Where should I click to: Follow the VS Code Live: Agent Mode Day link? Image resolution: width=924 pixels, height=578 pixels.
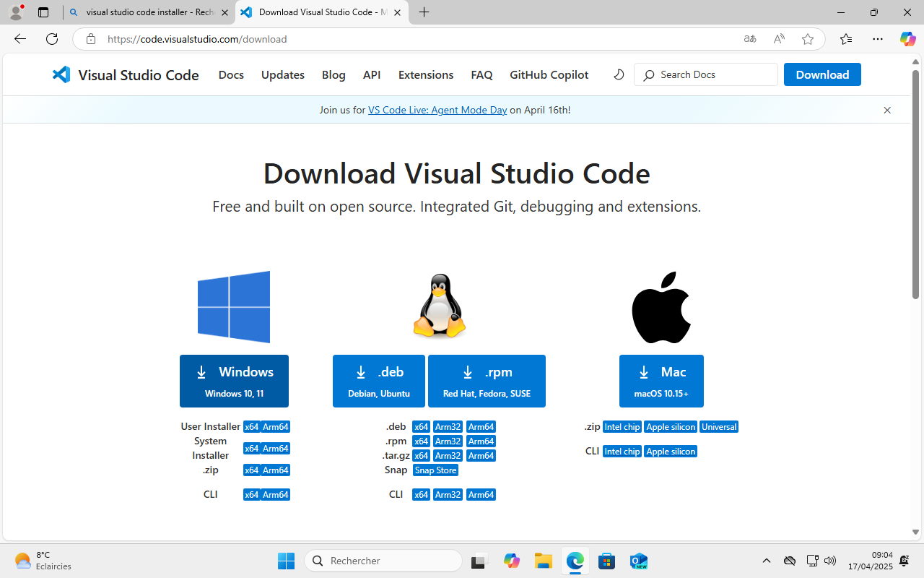tap(437, 110)
